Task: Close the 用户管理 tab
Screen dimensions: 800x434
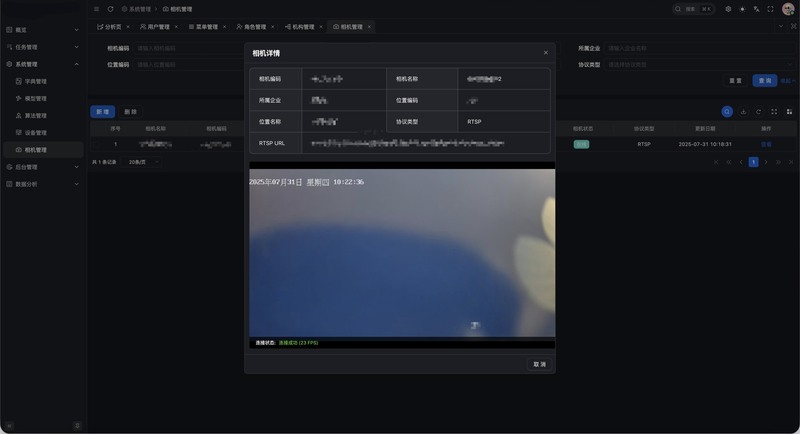Action: [176, 27]
